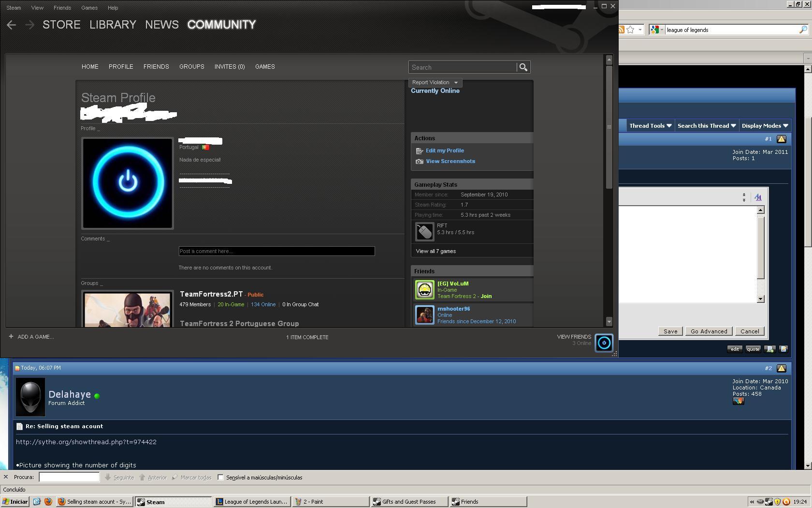812x508 pixels.
Task: Open the Help menu in Steam
Action: click(113, 8)
